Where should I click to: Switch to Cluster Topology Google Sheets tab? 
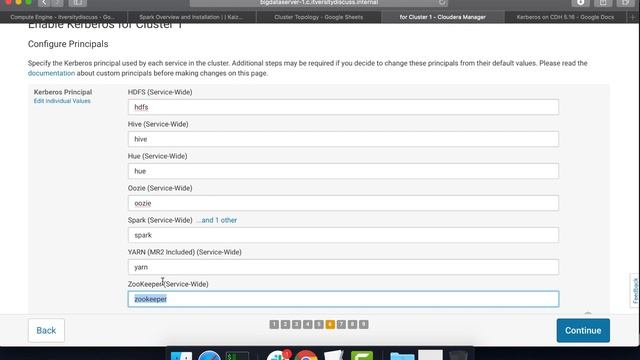tap(319, 17)
